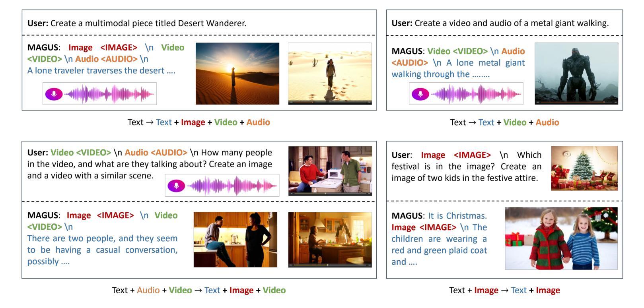Click caption "Text + Audio + Video → Text + Image + Video"
The image size is (644, 308).
199,291
